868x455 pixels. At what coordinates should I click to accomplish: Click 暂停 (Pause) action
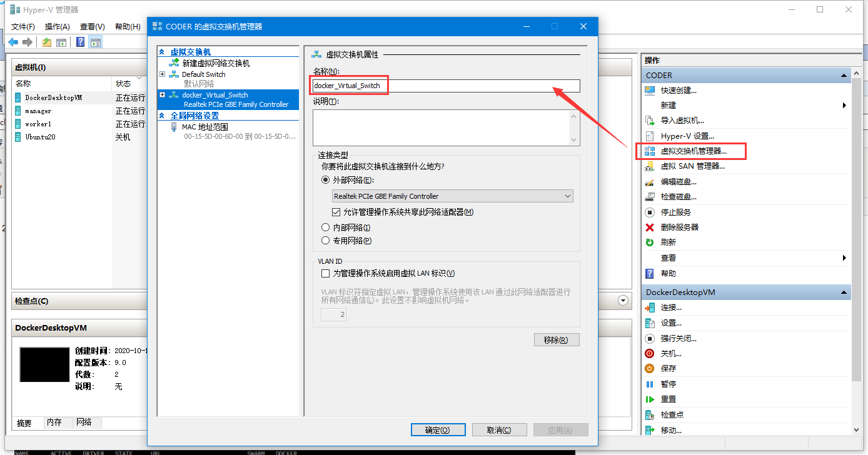coord(669,384)
